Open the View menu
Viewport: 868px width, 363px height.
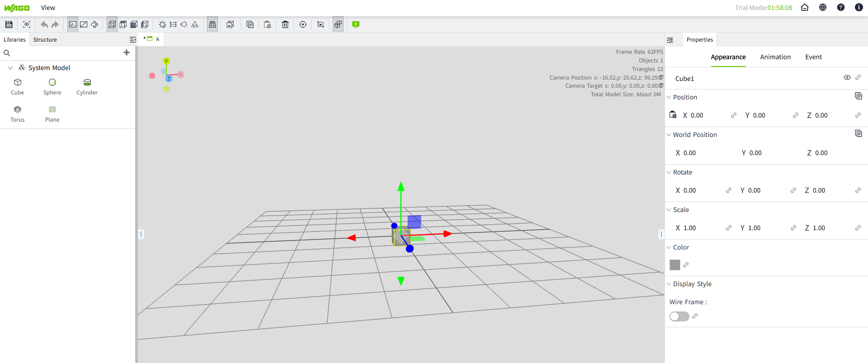[x=48, y=8]
